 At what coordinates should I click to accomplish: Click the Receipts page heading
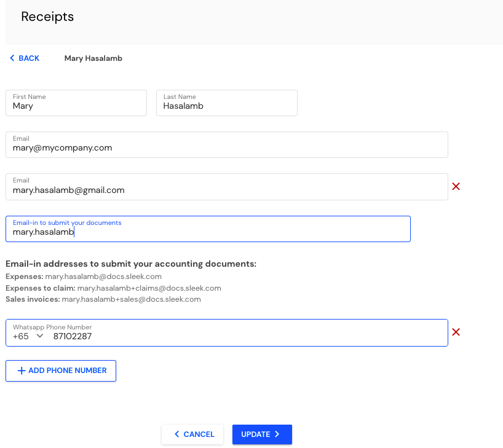point(47,17)
